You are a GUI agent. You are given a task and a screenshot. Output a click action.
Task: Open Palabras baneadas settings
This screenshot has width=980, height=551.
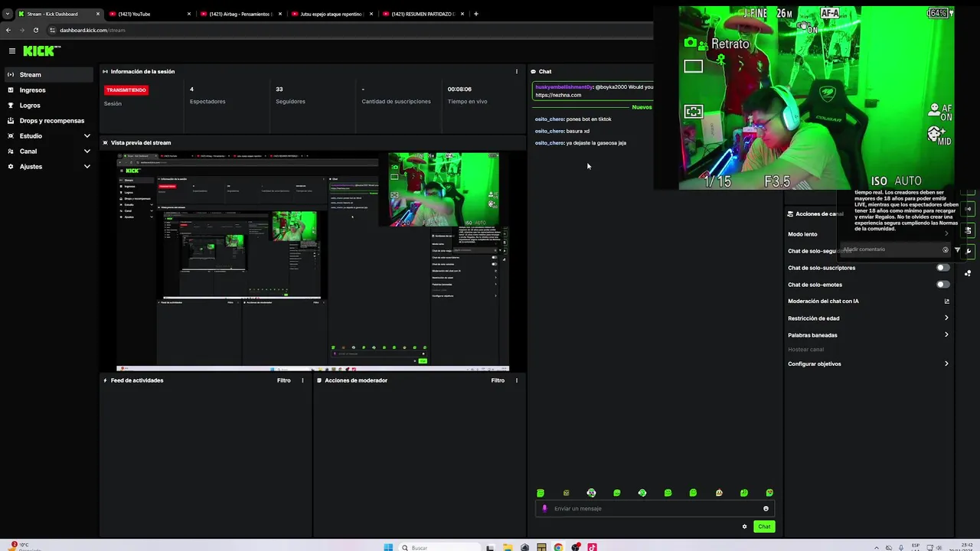[868, 335]
